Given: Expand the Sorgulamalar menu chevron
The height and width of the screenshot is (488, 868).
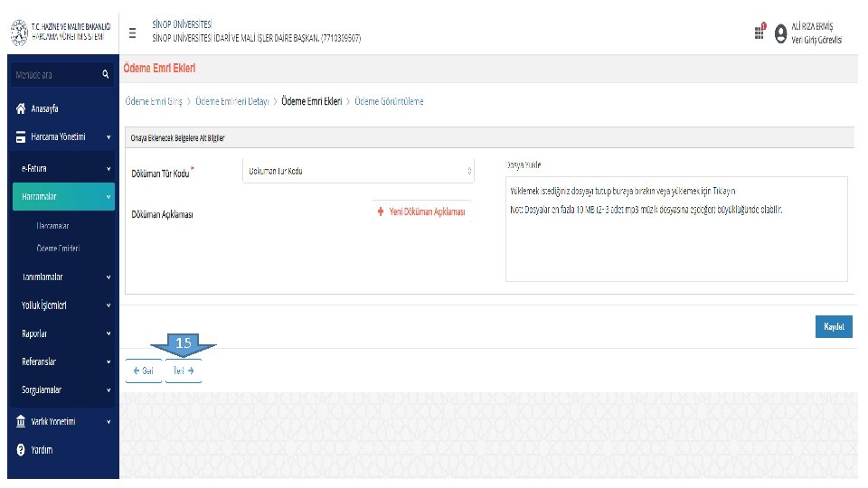Looking at the screenshot, I should (108, 390).
